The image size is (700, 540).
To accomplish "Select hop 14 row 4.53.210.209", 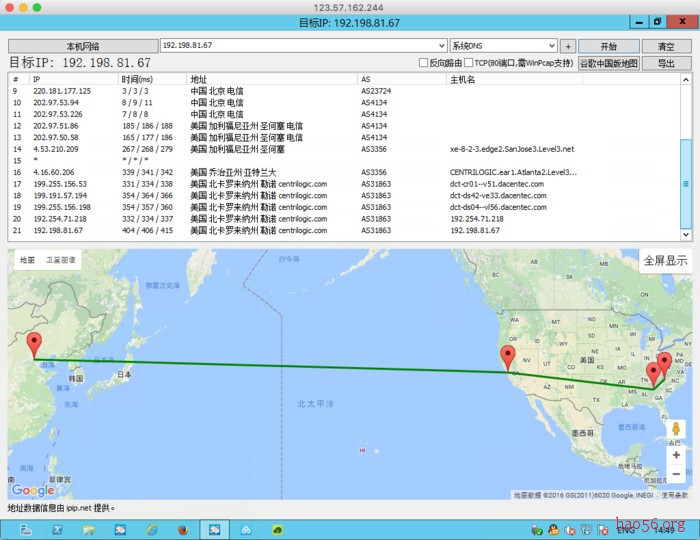I will pyautogui.click(x=344, y=149).
